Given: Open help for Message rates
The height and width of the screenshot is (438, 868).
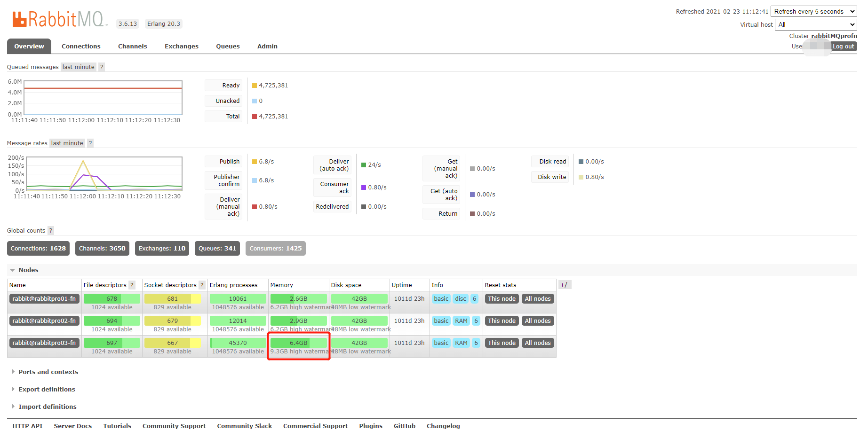Looking at the screenshot, I should [x=90, y=143].
